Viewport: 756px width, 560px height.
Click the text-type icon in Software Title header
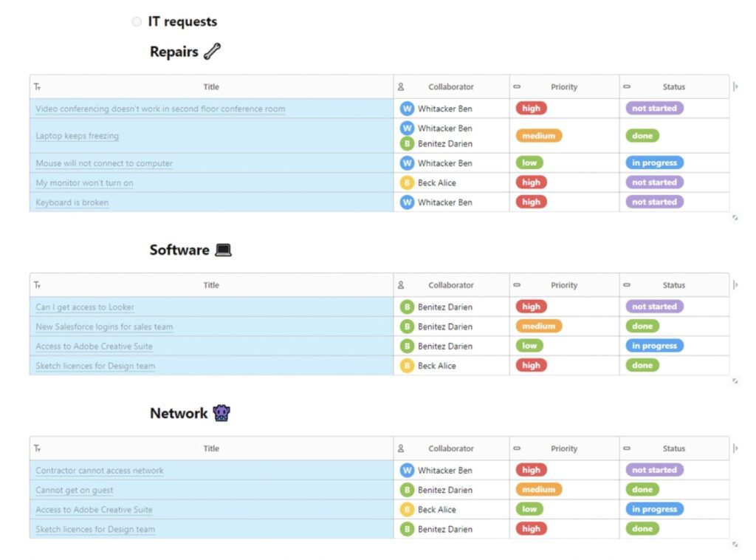(37, 285)
